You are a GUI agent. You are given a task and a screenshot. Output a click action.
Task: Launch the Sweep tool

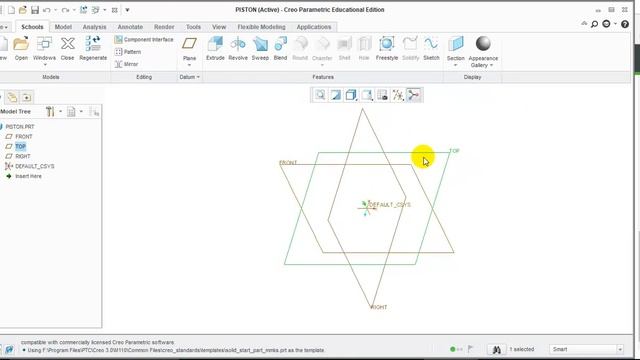click(x=260, y=48)
